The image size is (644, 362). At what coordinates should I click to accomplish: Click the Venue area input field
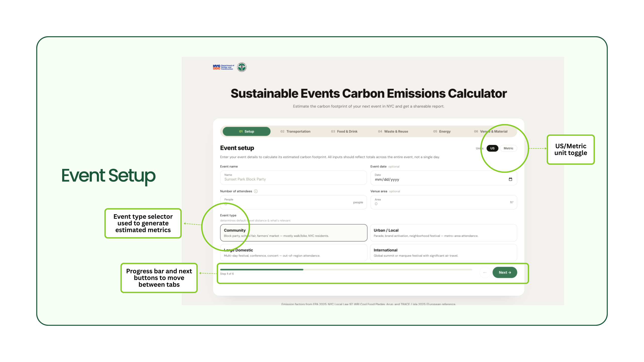tap(444, 202)
